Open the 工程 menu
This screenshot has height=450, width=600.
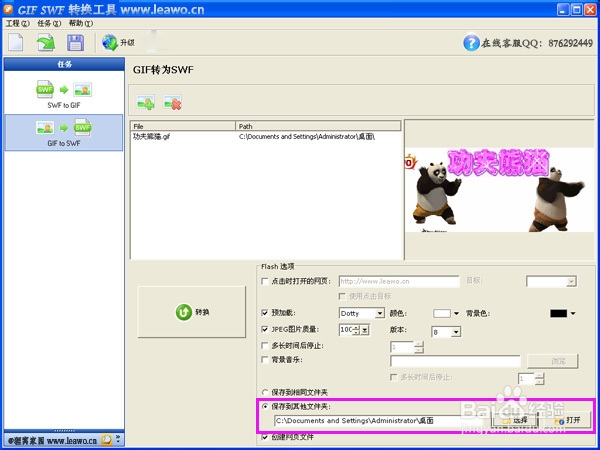click(x=17, y=23)
